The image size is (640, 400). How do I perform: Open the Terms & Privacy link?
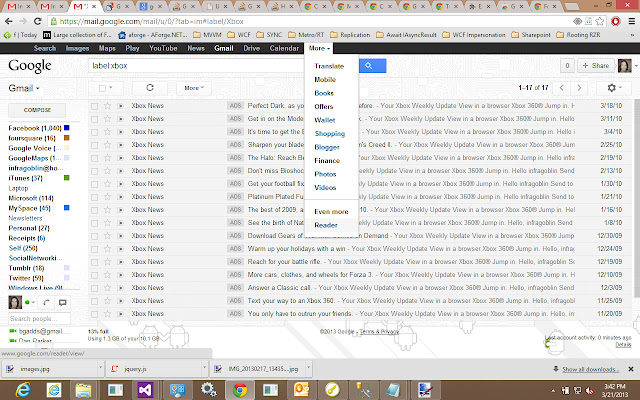[379, 331]
